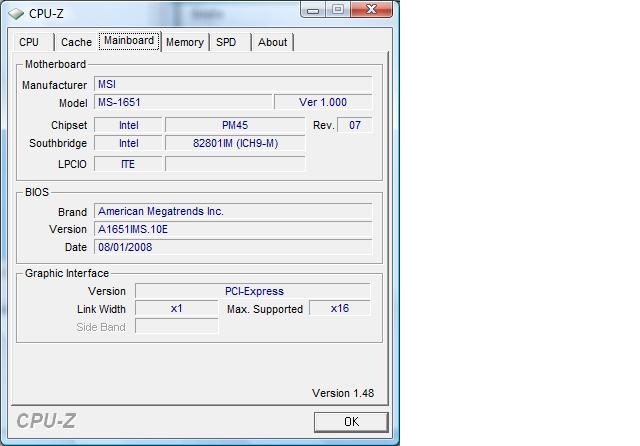The image size is (640, 446).
Task: Switch to the SPD tab
Action: [230, 42]
